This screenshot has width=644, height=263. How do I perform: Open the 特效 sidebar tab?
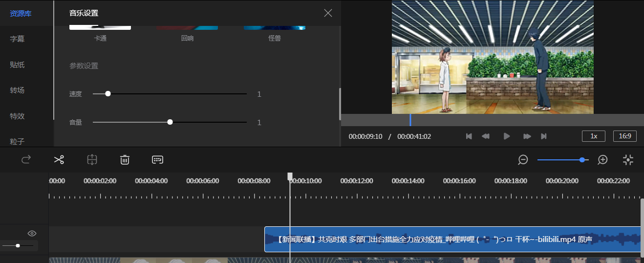(x=17, y=116)
